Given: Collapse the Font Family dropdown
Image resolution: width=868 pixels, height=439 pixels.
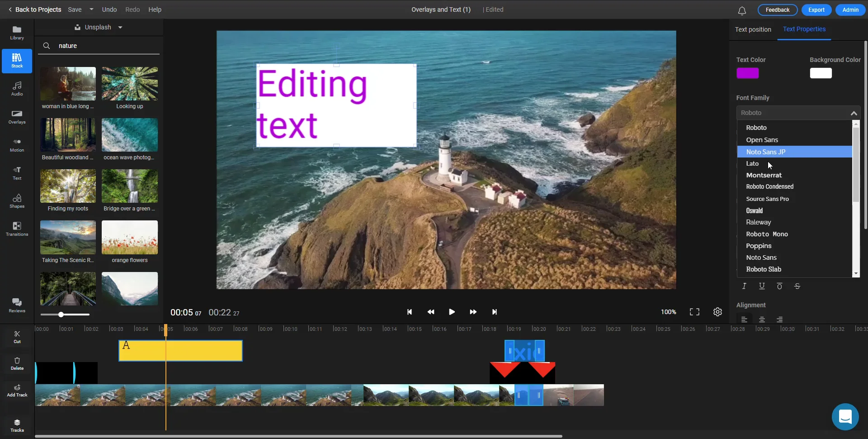Looking at the screenshot, I should 854,113.
